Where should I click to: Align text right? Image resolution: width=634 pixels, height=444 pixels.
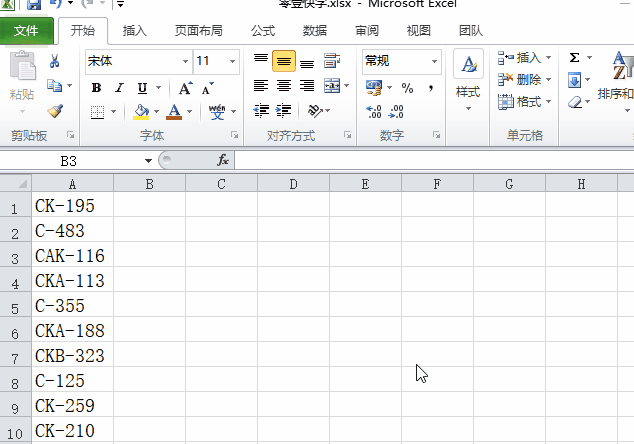(x=307, y=85)
